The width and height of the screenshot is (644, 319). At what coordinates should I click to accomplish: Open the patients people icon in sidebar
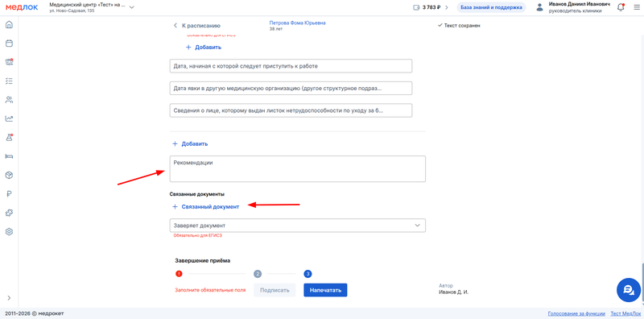9,99
